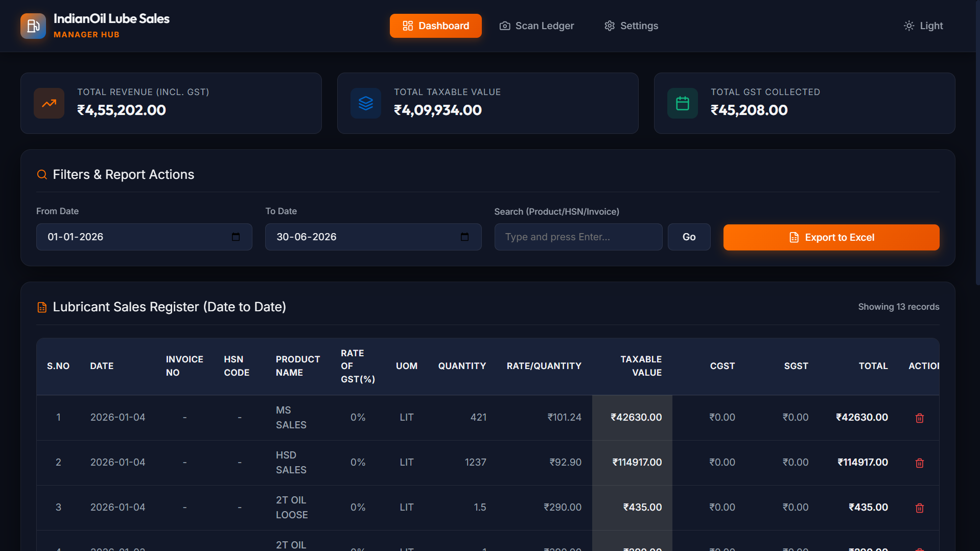The height and width of the screenshot is (551, 980).
Task: Open the Dashboard tab
Action: coord(435,26)
